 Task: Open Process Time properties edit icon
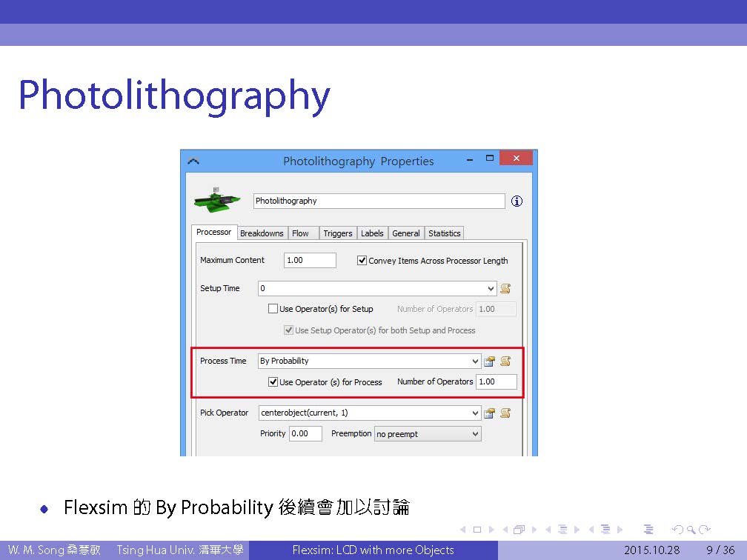click(489, 361)
